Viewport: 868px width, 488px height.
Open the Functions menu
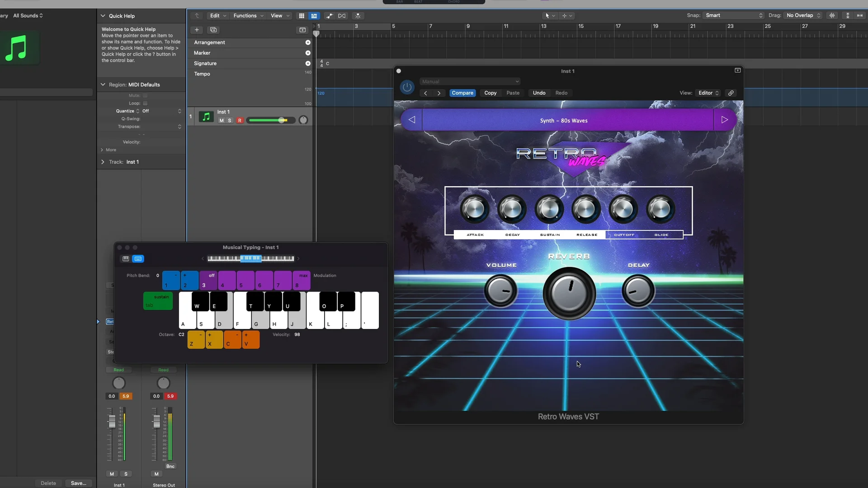(x=248, y=16)
